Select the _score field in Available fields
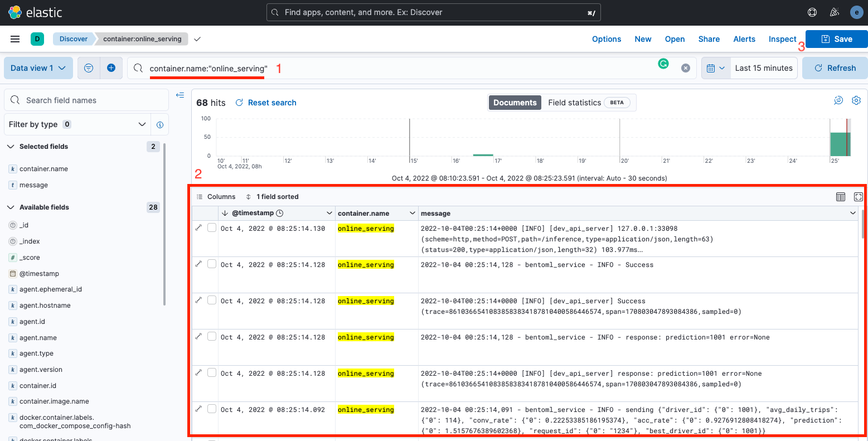The image size is (868, 441). [30, 258]
